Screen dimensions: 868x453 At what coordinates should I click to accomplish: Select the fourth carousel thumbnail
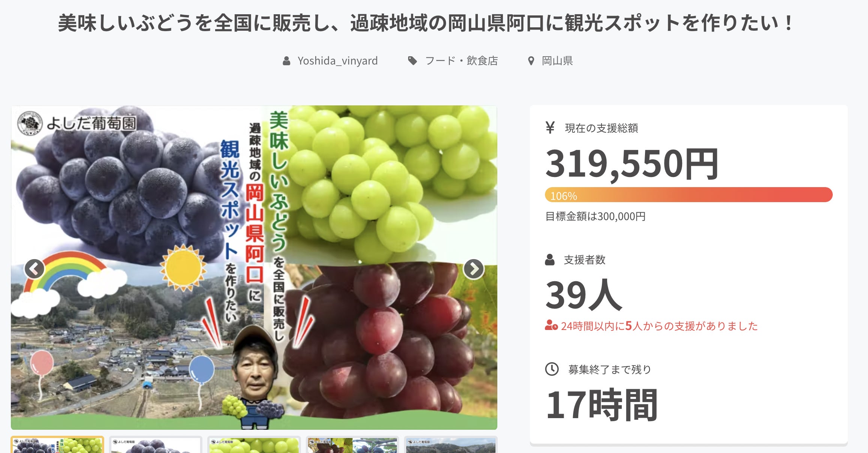pos(352,445)
